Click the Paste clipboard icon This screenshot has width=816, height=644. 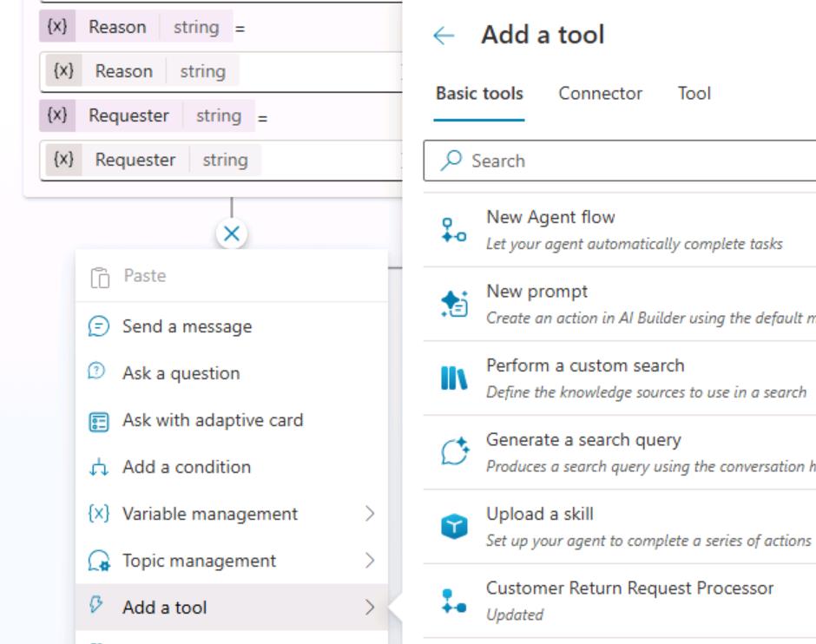[x=100, y=277]
